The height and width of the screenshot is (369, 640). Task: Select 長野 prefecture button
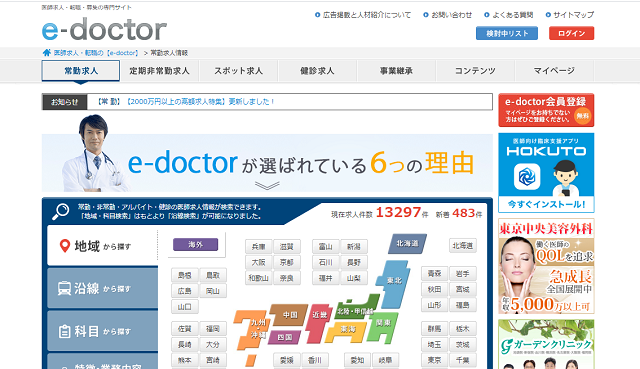click(353, 262)
